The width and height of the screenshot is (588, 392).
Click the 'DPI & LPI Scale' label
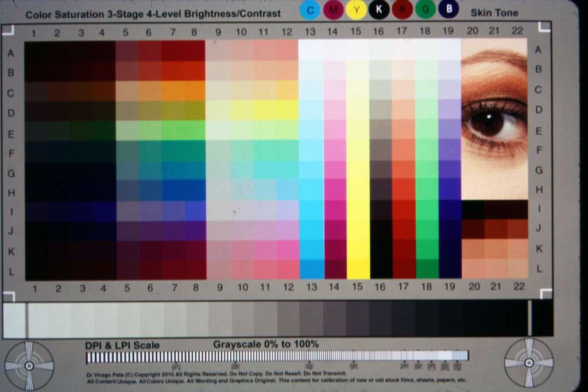122,345
